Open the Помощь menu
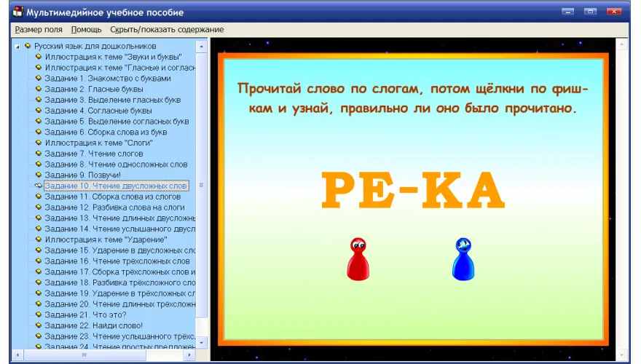The width and height of the screenshot is (641, 364). 86,30
